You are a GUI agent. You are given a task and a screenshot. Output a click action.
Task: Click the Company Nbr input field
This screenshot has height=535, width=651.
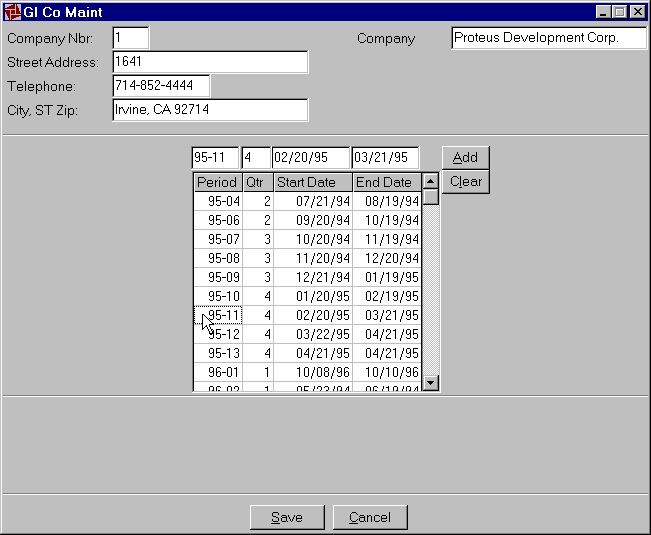point(131,38)
